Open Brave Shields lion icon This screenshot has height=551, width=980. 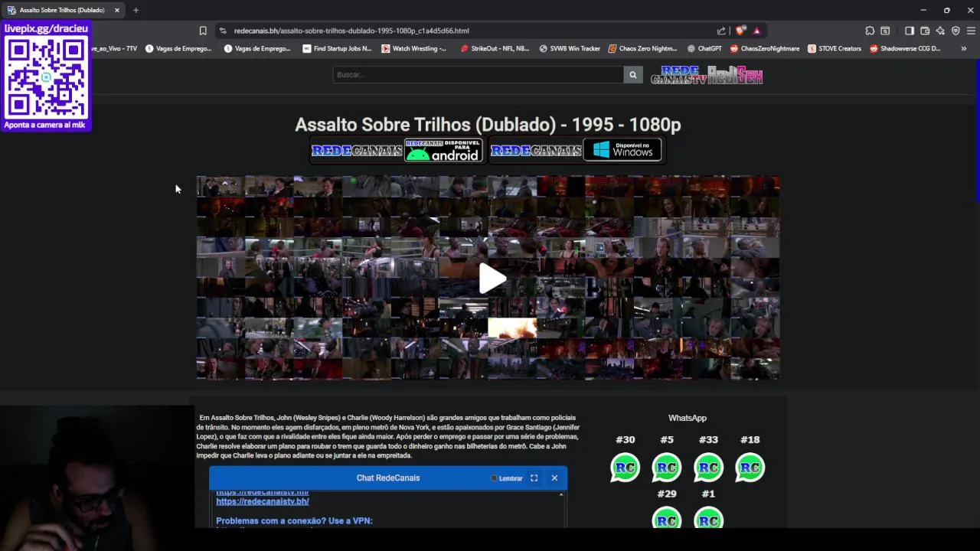coord(740,31)
